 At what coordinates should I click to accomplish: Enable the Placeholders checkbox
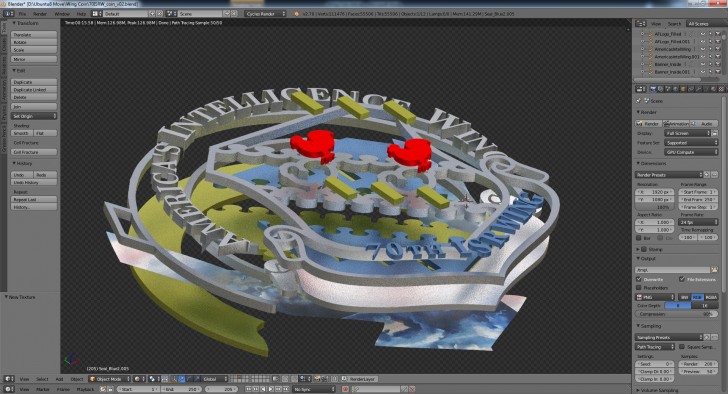[x=639, y=288]
